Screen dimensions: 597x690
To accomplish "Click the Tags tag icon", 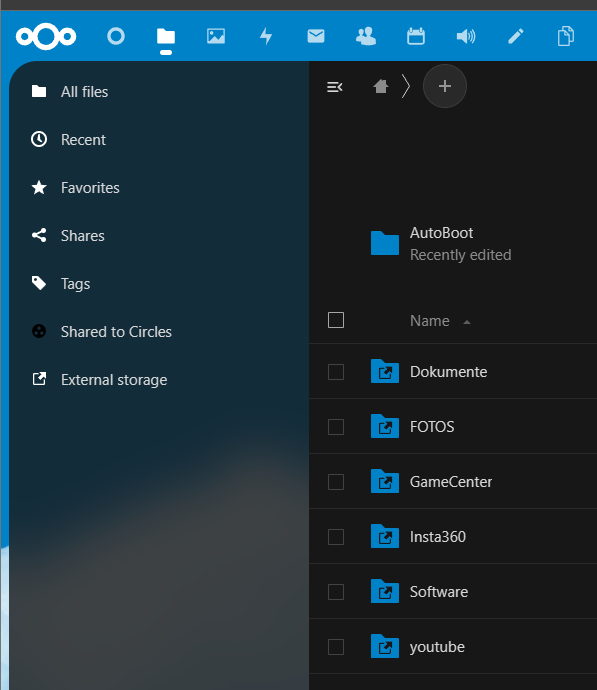I will tap(39, 283).
